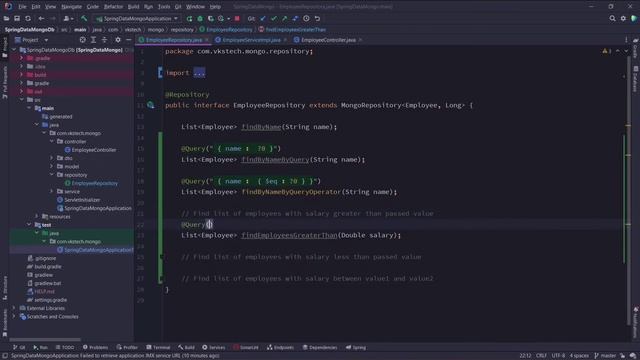Open the Project view selector dropdown
The image size is (640, 360).
pos(31,40)
